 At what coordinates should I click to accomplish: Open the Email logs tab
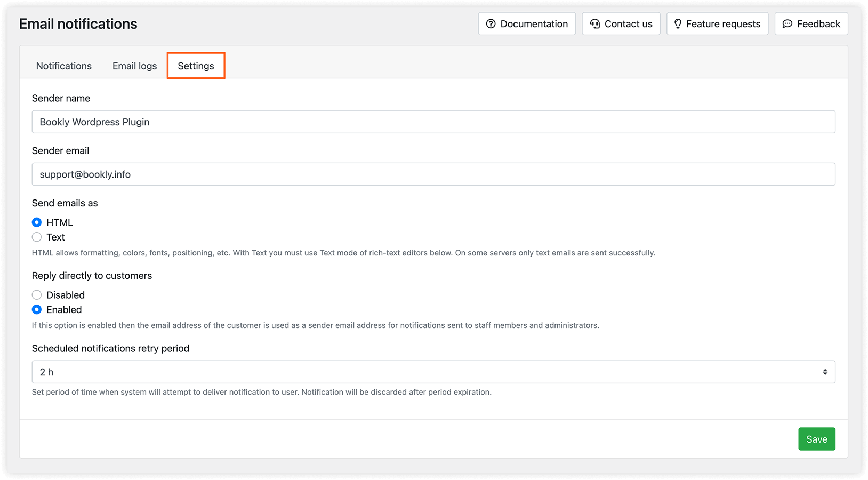pos(135,66)
